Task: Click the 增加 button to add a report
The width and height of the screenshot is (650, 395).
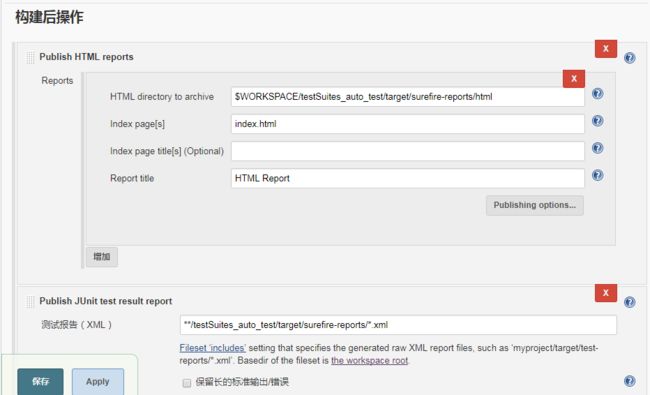Action: pos(102,257)
